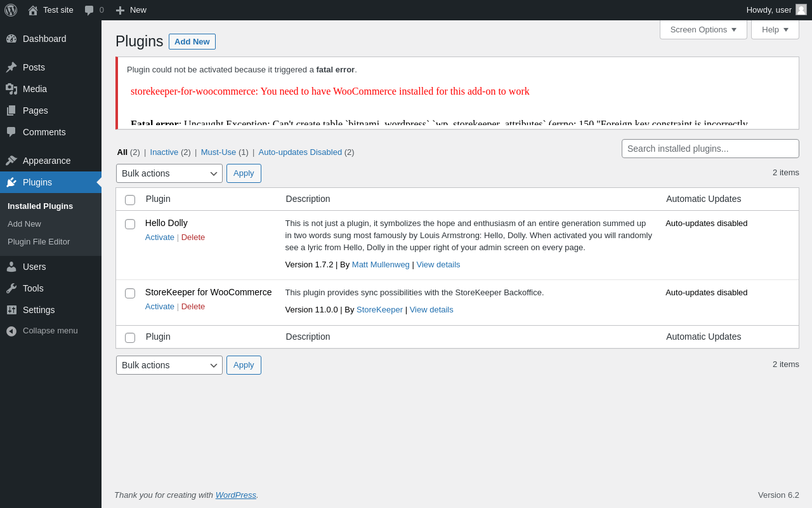Toggle the select-all checkbox in table header
Viewport: 812px width, 508px height.
point(130,200)
